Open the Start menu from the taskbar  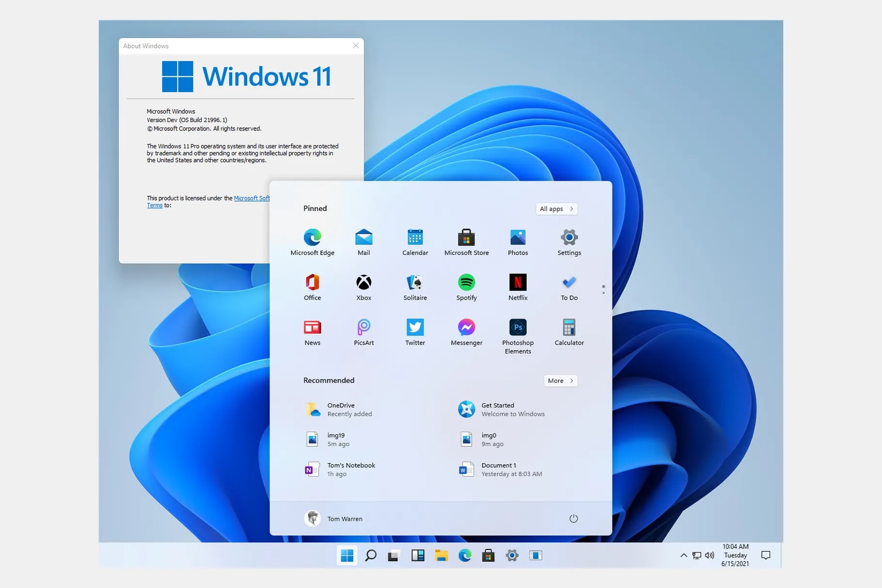(x=347, y=556)
